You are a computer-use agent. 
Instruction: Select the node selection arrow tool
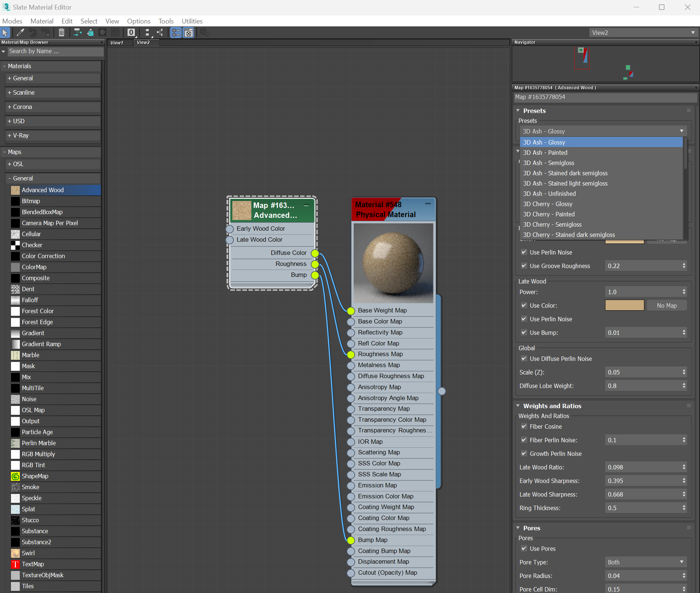click(5, 32)
